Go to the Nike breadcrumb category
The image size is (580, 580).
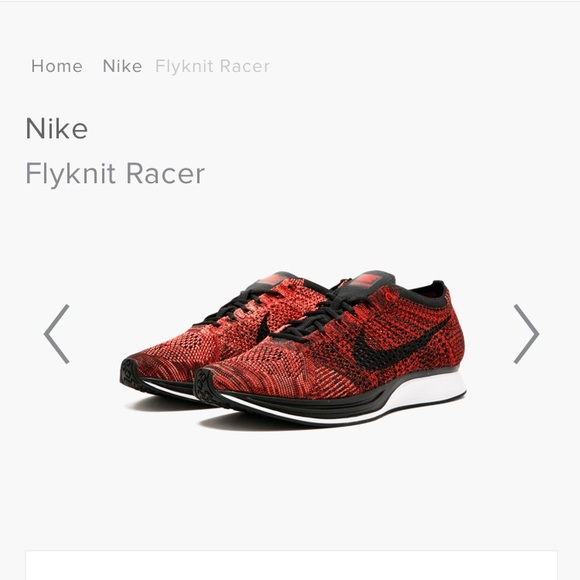click(x=122, y=67)
